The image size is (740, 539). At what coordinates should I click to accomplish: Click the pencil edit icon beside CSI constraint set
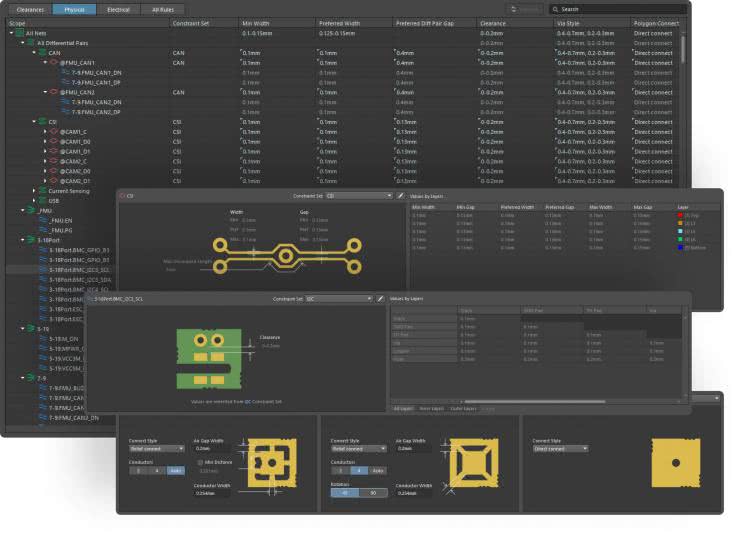point(401,196)
